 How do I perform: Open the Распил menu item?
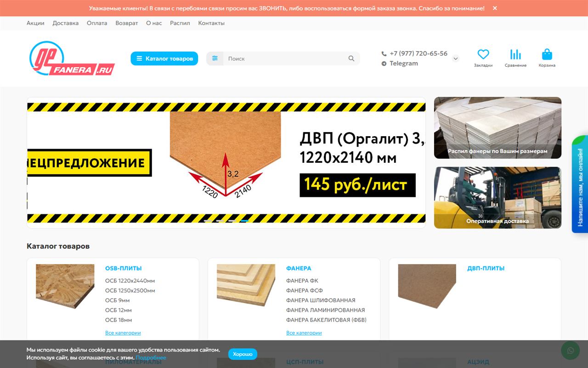pos(180,23)
